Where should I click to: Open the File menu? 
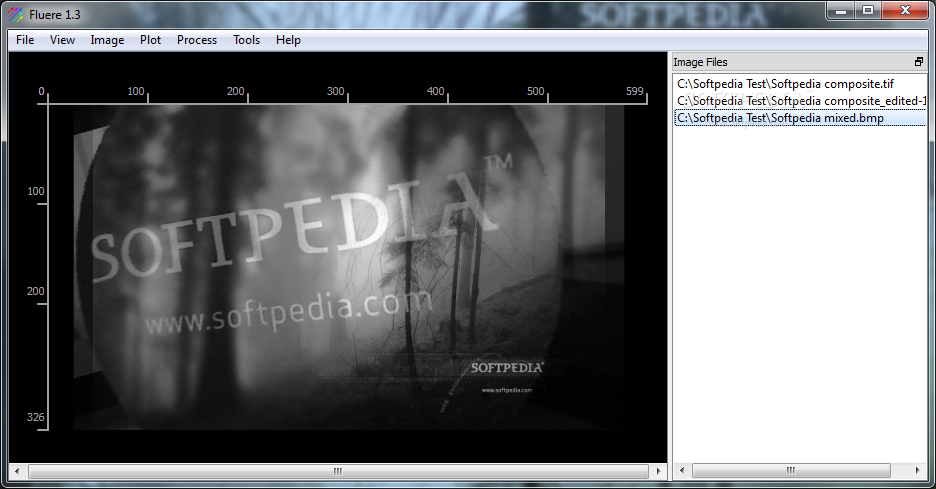tap(25, 40)
